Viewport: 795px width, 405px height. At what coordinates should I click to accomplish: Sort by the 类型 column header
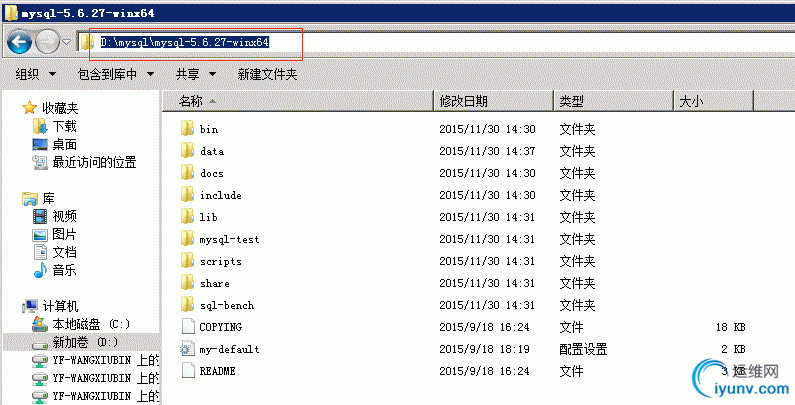click(613, 101)
